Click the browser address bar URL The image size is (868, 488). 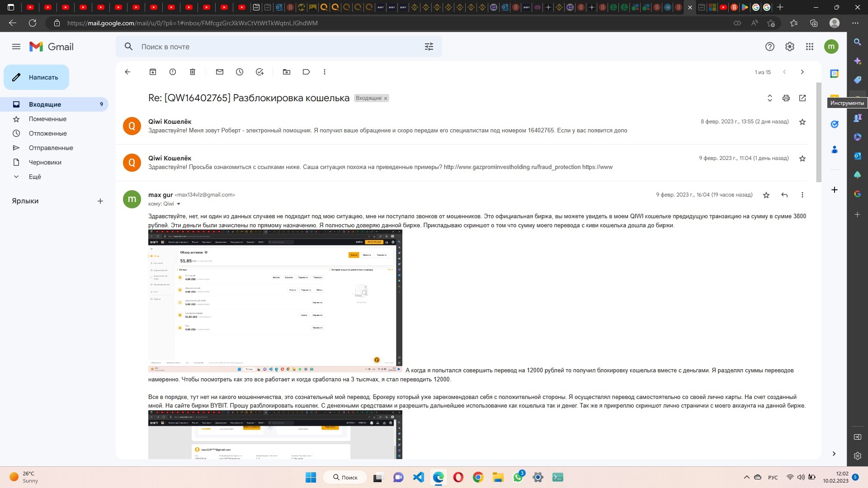[193, 23]
